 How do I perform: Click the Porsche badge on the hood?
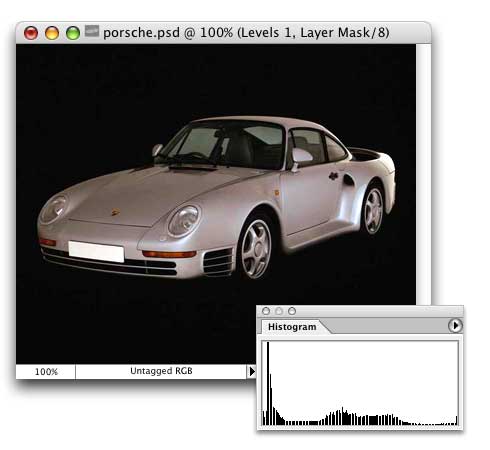point(115,212)
